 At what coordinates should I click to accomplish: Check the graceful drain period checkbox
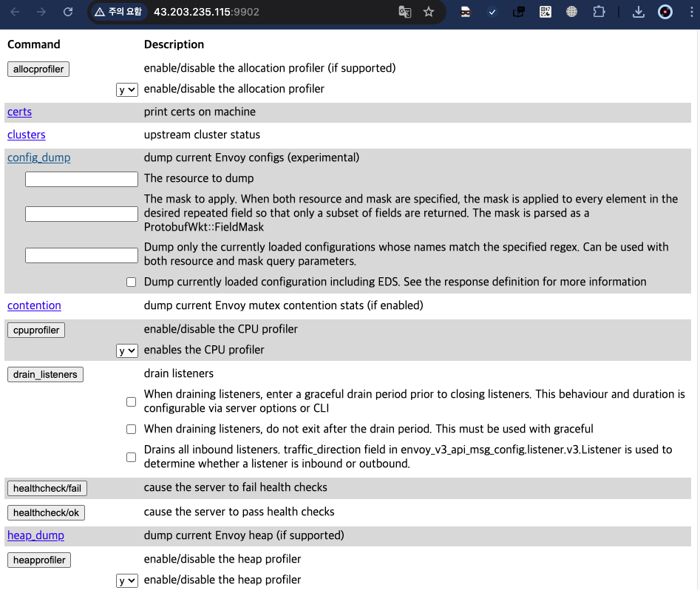pos(132,402)
